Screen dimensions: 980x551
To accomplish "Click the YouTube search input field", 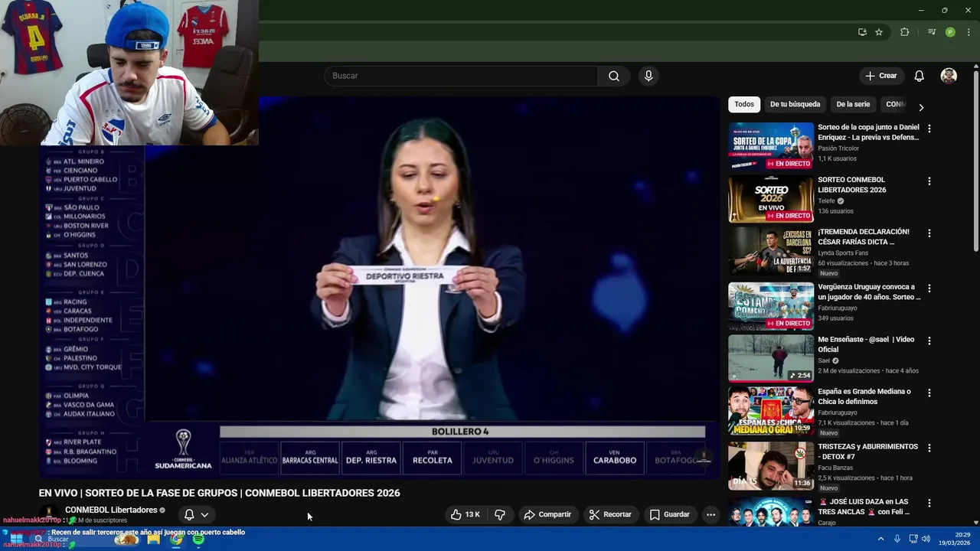I will click(461, 76).
